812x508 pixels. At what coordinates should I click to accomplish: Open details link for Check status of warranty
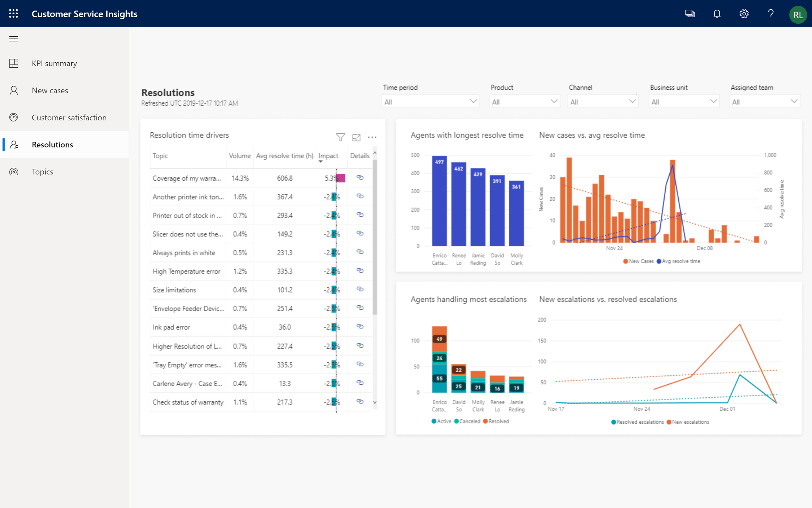click(x=360, y=401)
